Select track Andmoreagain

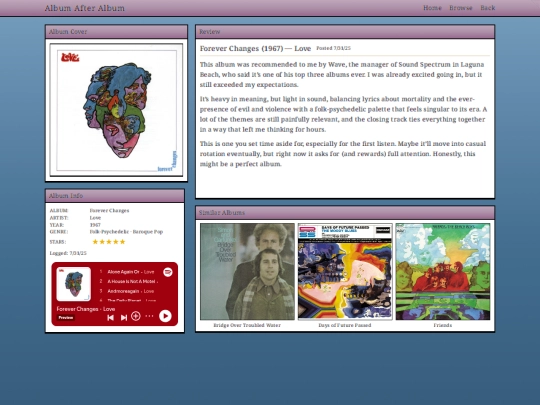click(x=123, y=291)
